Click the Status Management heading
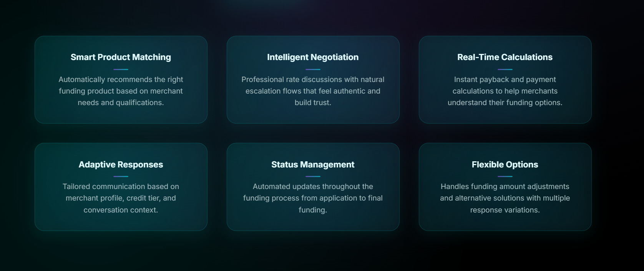The width and height of the screenshot is (644, 271). coord(313,165)
